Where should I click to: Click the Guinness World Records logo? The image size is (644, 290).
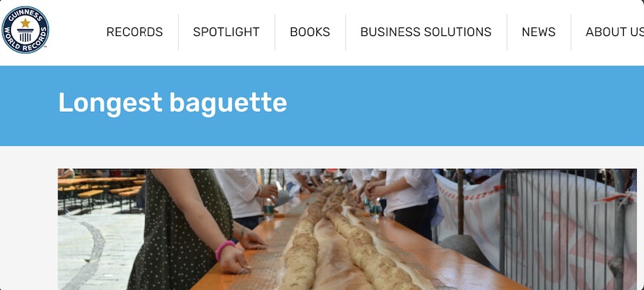click(x=25, y=30)
